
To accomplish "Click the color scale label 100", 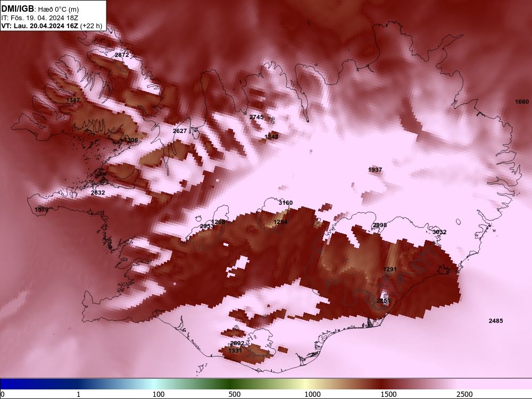I will tap(159, 394).
